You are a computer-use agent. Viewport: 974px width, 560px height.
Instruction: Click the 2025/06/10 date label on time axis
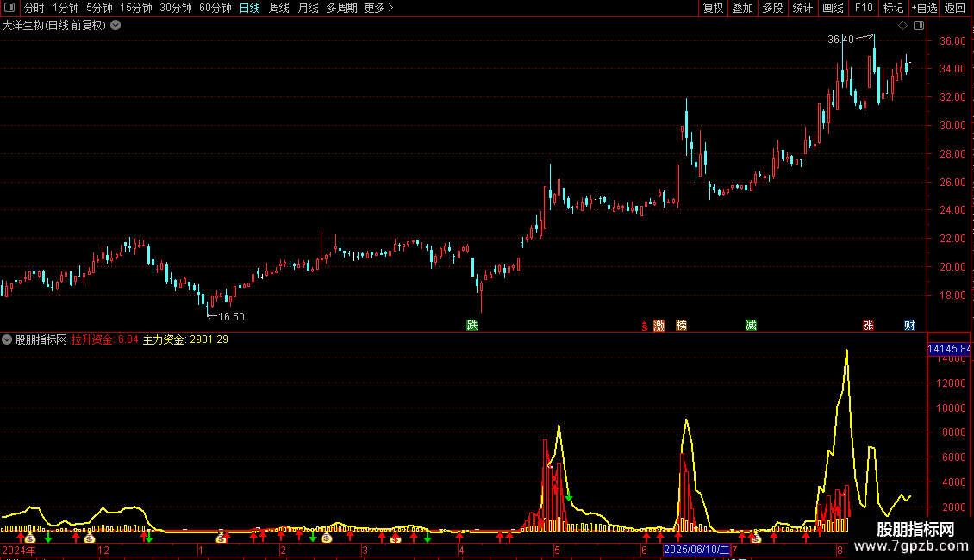696,550
